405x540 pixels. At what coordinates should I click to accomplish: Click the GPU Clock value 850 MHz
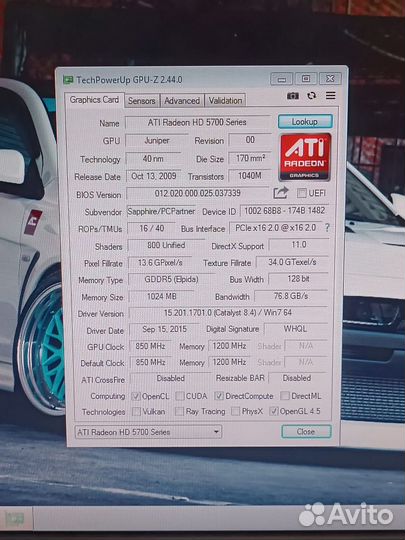click(150, 346)
